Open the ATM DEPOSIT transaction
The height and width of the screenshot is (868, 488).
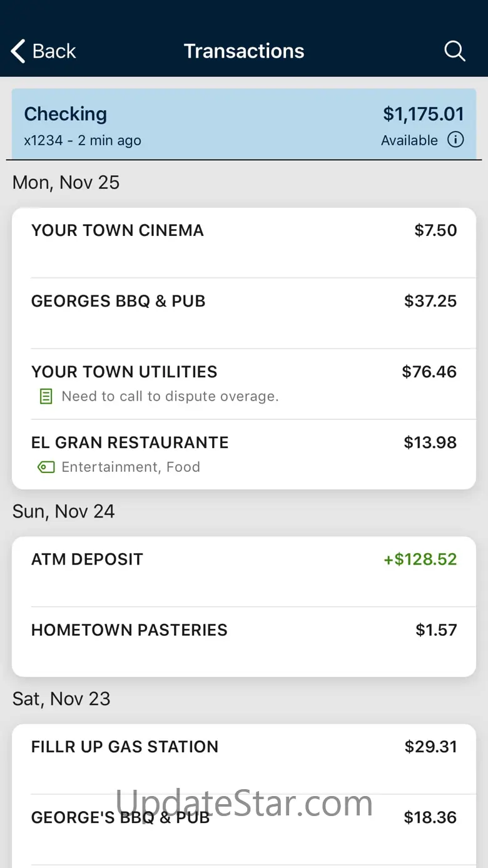coord(244,571)
